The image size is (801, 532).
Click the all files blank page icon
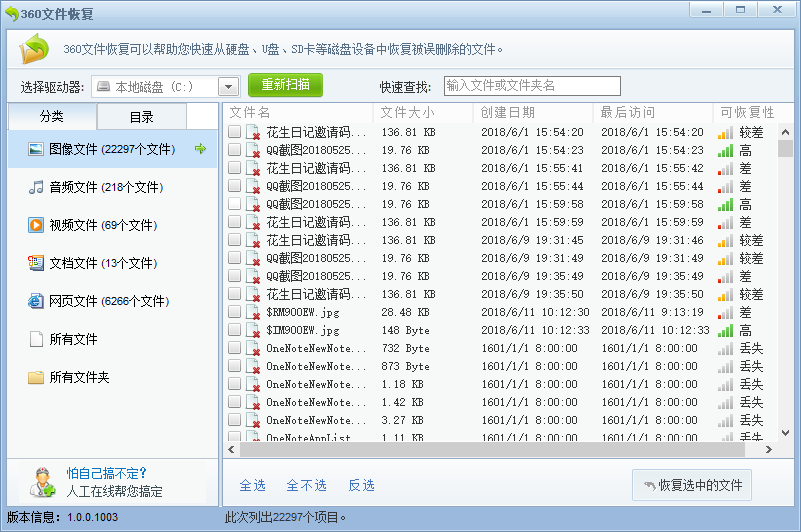click(36, 339)
